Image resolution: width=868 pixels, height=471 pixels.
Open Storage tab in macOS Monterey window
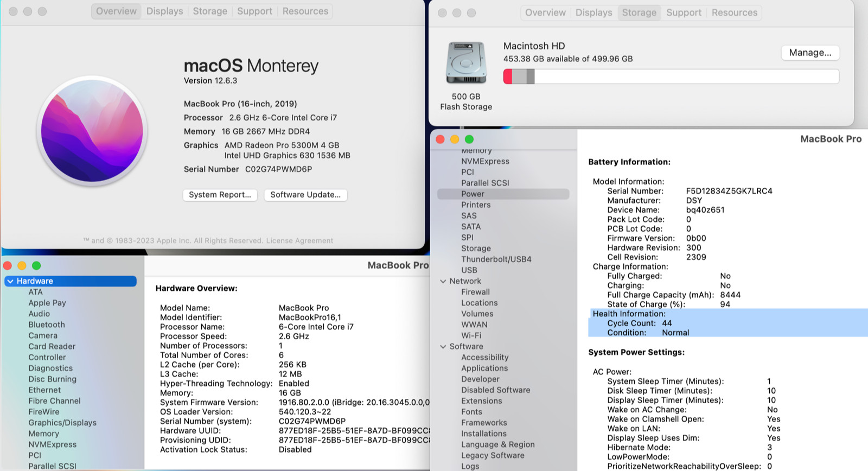[x=210, y=11]
